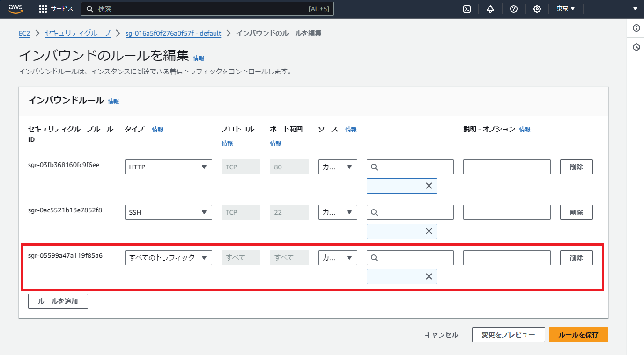
Task: Click キャンセル to cancel editing
Action: pos(441,335)
